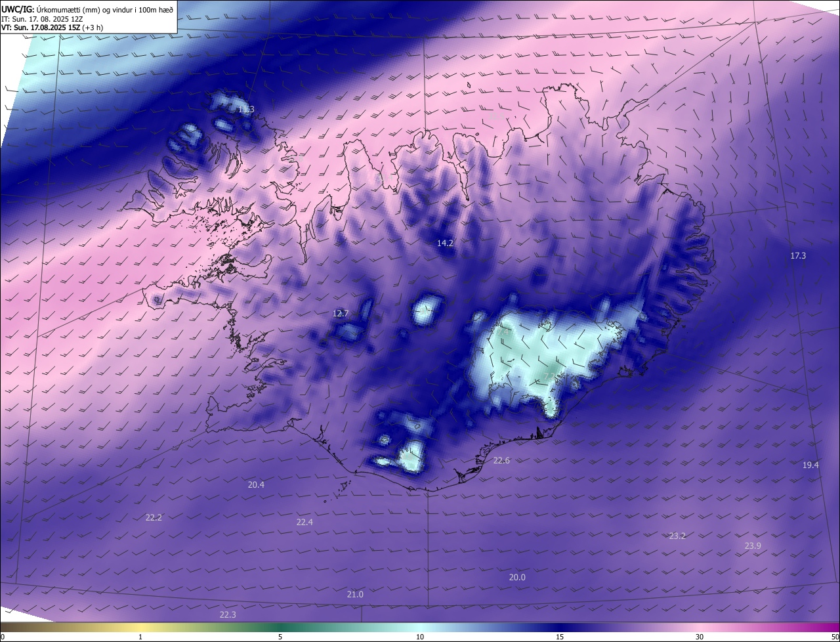Click the 'VT: Sun. 17.08.2025 15Z (+3 h)' line

click(52, 28)
